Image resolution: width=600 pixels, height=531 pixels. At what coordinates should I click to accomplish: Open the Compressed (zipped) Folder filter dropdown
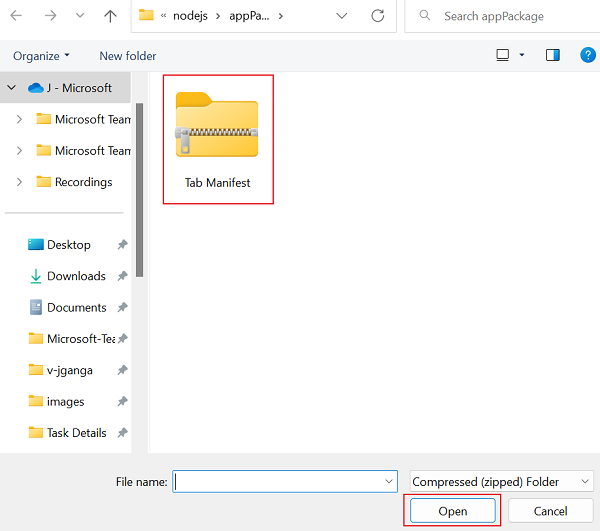coord(501,482)
